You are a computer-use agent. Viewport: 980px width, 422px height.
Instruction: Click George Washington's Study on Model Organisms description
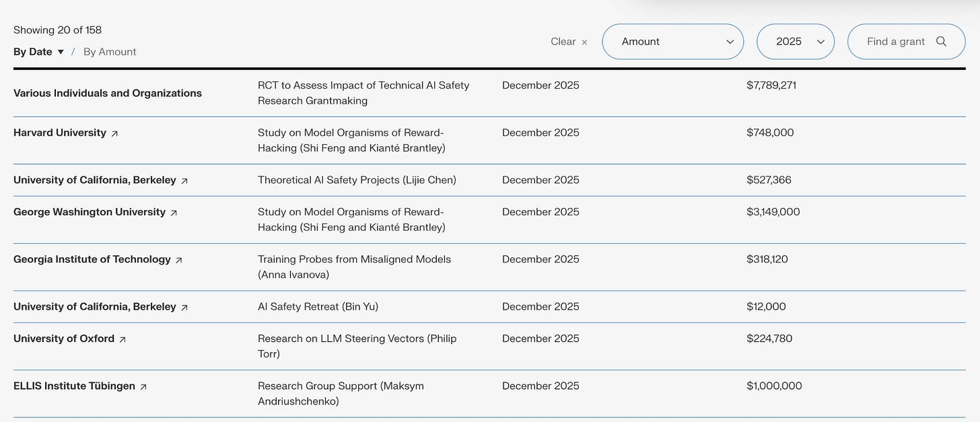point(351,219)
